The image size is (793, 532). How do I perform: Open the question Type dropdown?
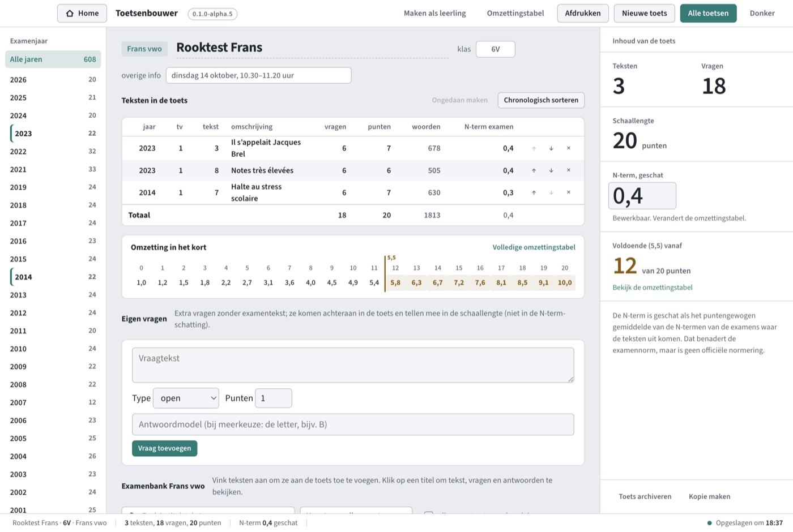pyautogui.click(x=186, y=398)
